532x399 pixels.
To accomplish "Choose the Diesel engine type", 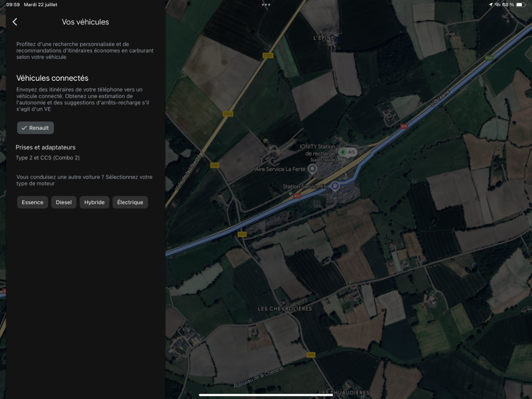I will click(64, 202).
